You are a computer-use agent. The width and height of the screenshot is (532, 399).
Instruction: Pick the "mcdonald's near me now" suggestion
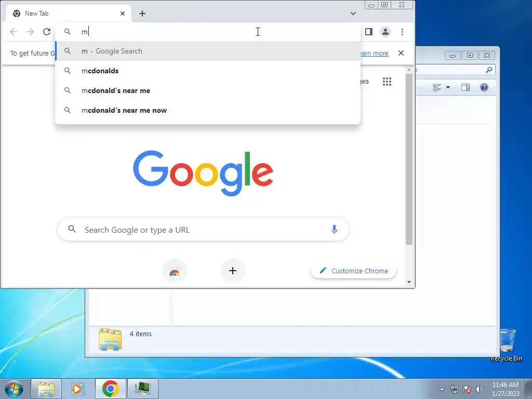tap(208, 110)
